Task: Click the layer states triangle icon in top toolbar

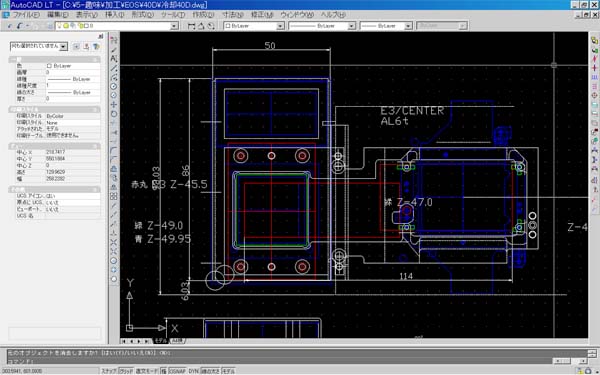Action: point(201,26)
